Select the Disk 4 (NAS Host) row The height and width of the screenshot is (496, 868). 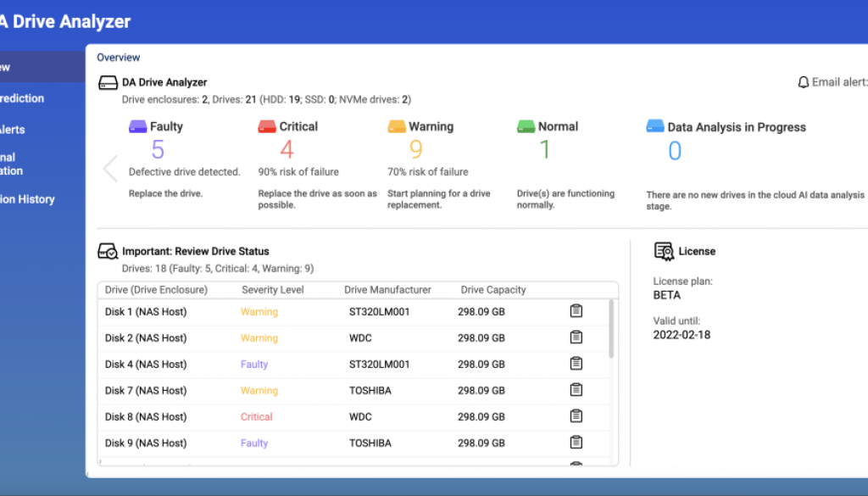click(353, 365)
